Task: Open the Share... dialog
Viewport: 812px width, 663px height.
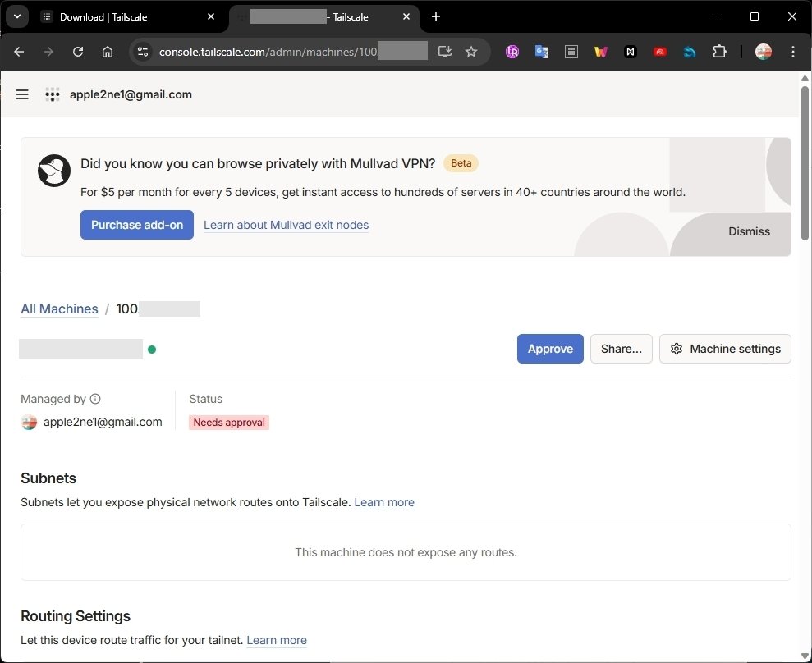Action: pyautogui.click(x=622, y=349)
